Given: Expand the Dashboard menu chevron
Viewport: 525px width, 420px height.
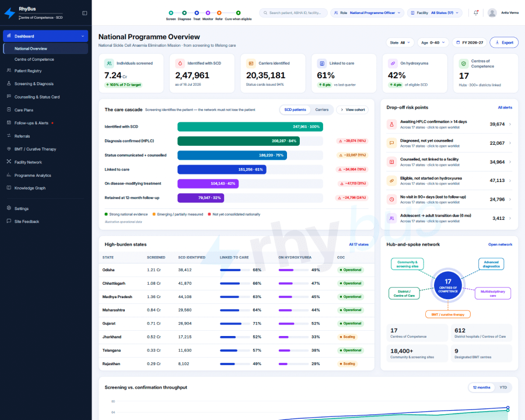Looking at the screenshot, I should coord(83,36).
